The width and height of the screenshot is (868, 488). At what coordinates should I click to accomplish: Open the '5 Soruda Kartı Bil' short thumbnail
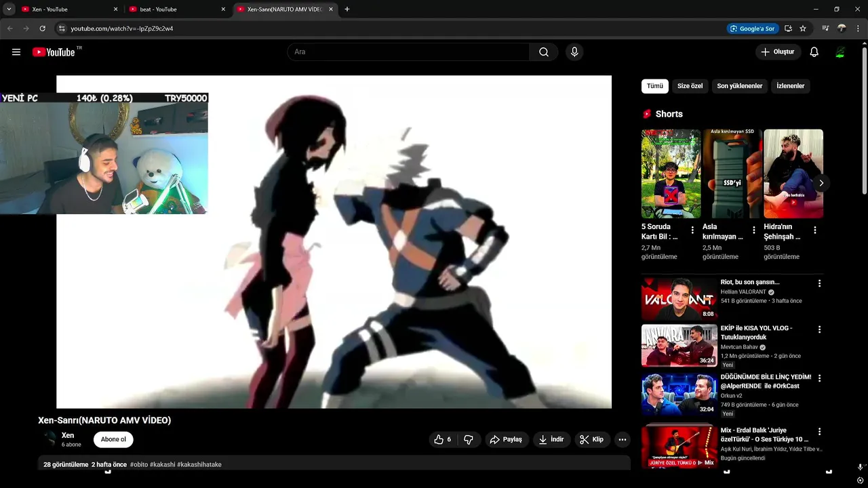(x=671, y=174)
